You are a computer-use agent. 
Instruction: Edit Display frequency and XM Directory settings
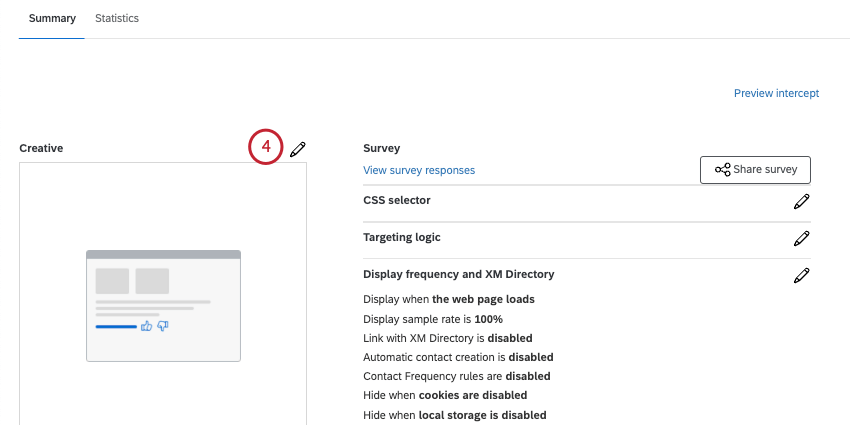tap(801, 275)
